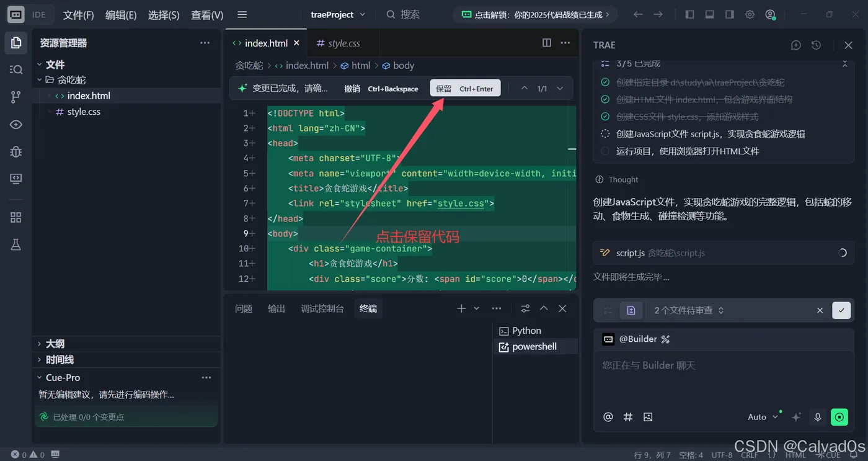Click the hamburger menu icon in title bar
The width and height of the screenshot is (868, 461).
coord(242,14)
